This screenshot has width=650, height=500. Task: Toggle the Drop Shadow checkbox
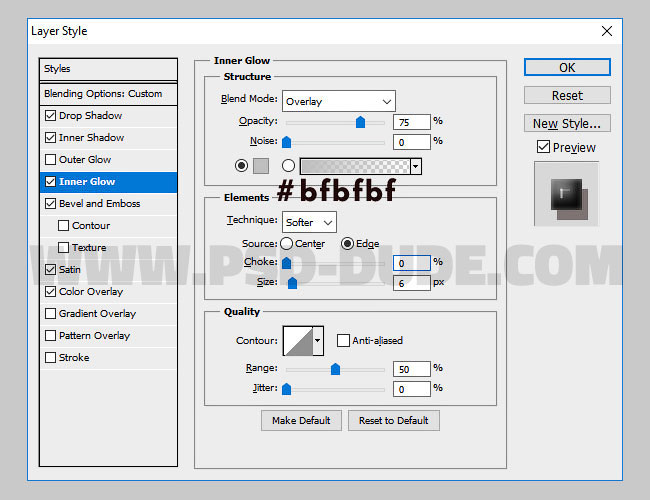click(x=50, y=115)
